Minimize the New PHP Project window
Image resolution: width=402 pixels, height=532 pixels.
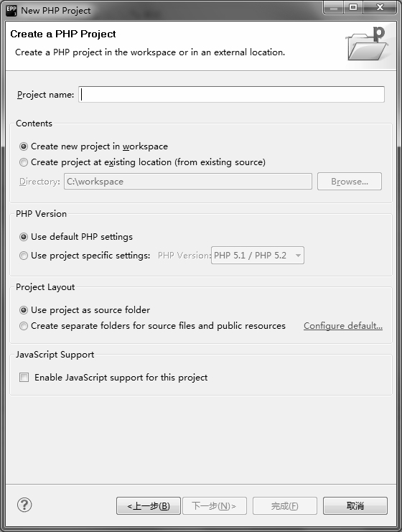pyautogui.click(x=334, y=7)
